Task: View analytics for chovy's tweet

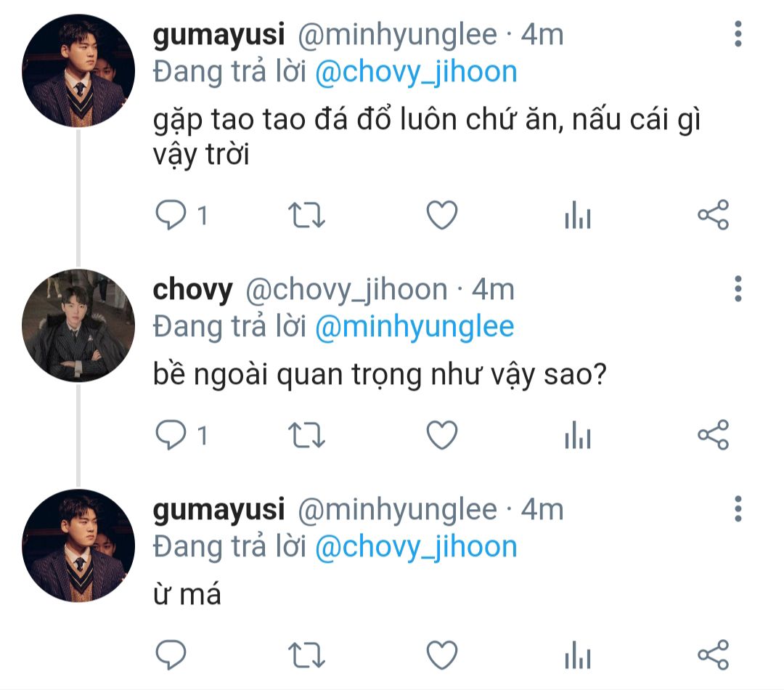Action: 578,436
